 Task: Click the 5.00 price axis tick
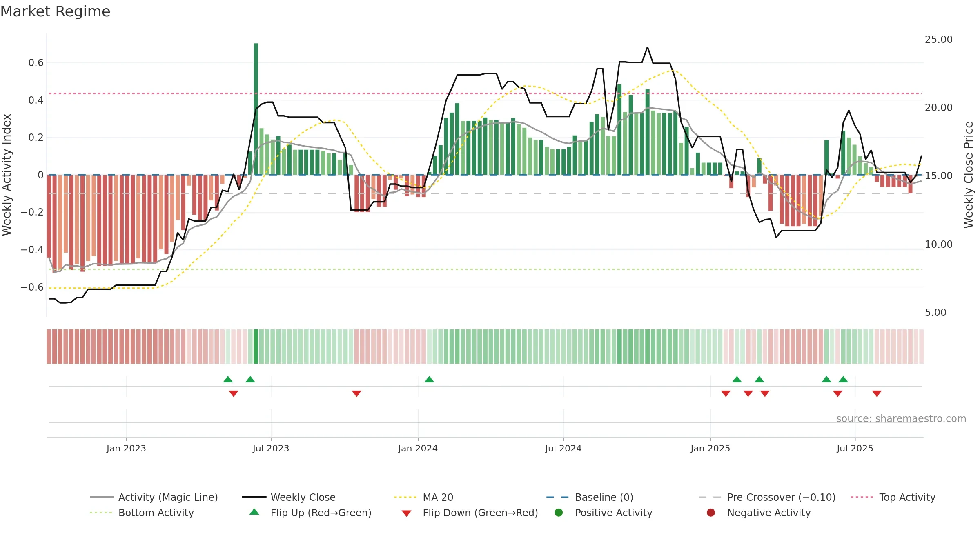pyautogui.click(x=935, y=313)
